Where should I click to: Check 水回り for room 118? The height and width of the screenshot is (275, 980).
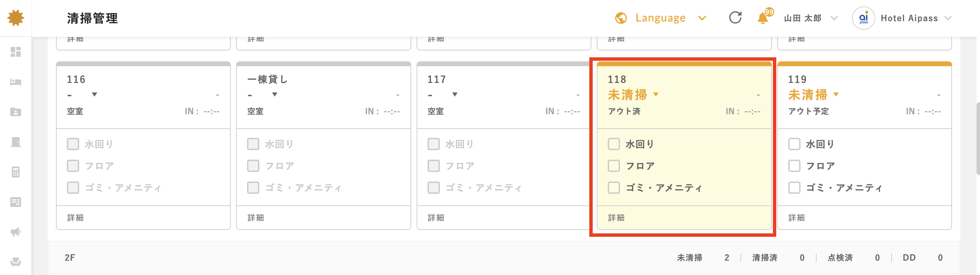point(614,144)
